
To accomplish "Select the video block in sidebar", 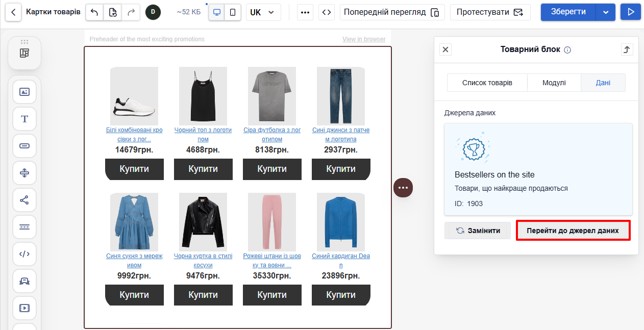I will [x=24, y=308].
